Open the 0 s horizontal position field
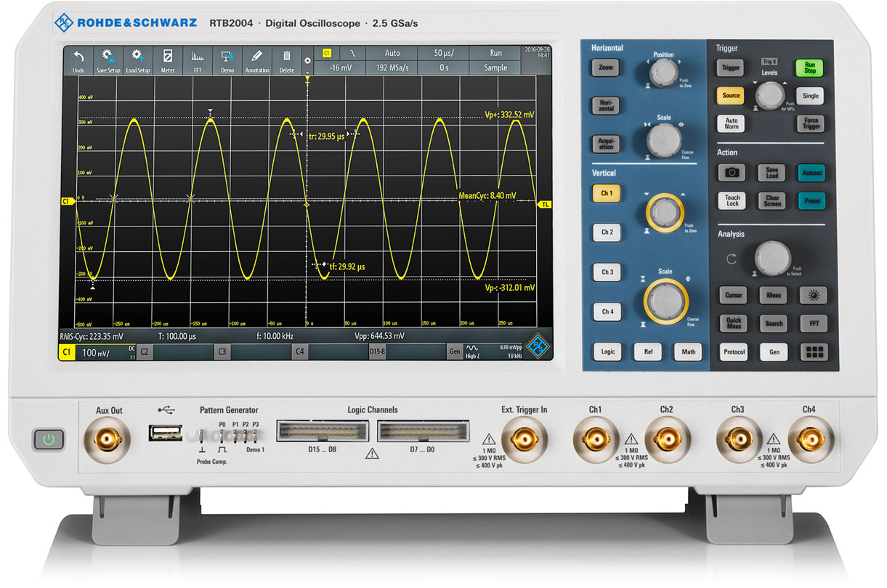Image resolution: width=887 pixels, height=588 pixels. (x=443, y=68)
